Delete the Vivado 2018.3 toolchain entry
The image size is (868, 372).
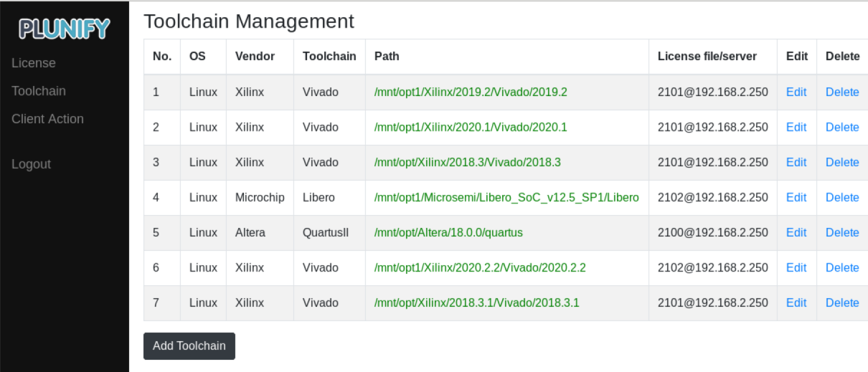click(842, 162)
